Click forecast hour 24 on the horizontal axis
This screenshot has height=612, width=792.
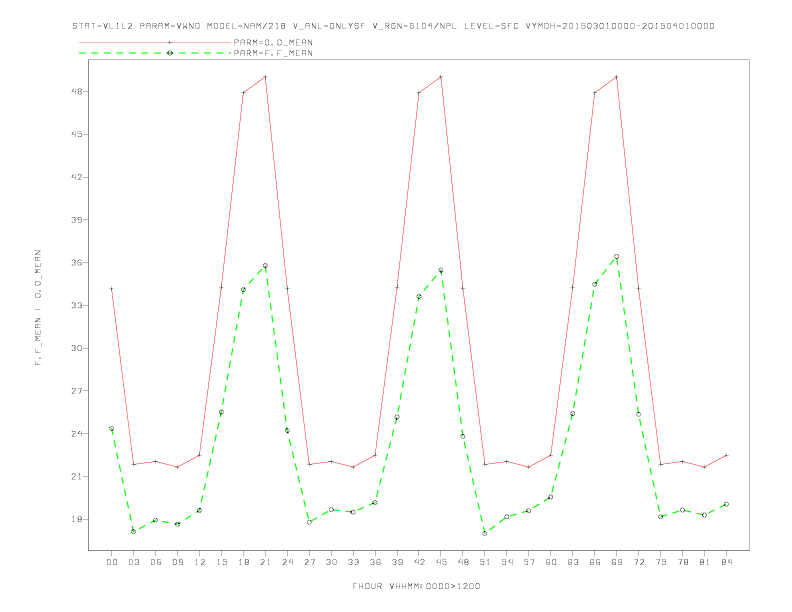(x=287, y=562)
